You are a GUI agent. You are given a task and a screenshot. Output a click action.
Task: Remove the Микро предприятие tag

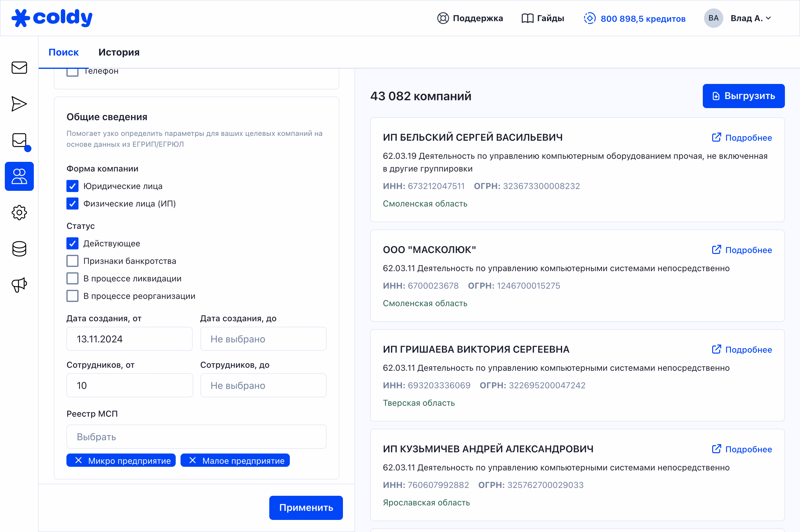[x=78, y=460]
